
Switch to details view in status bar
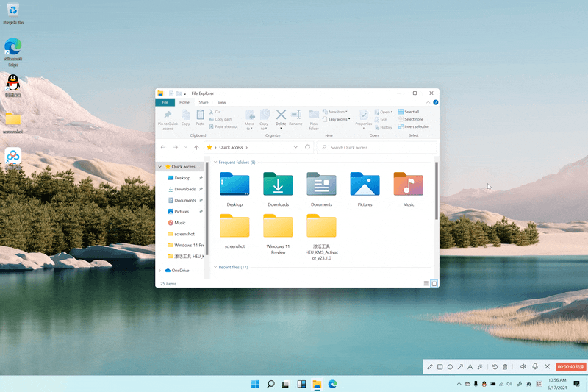coord(426,284)
